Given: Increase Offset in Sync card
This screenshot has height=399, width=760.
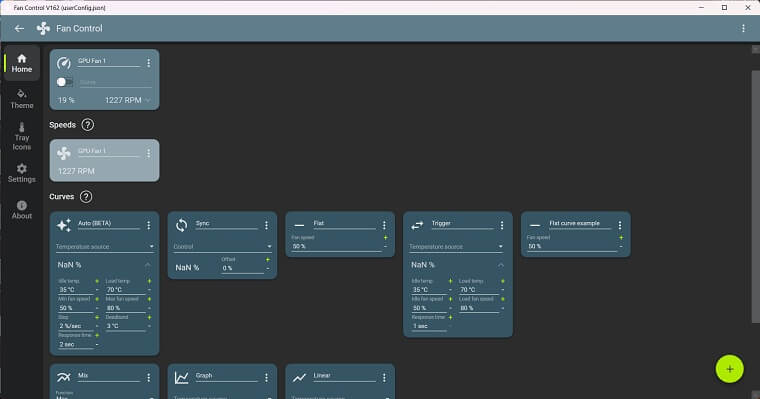Looking at the screenshot, I should click(x=268, y=260).
